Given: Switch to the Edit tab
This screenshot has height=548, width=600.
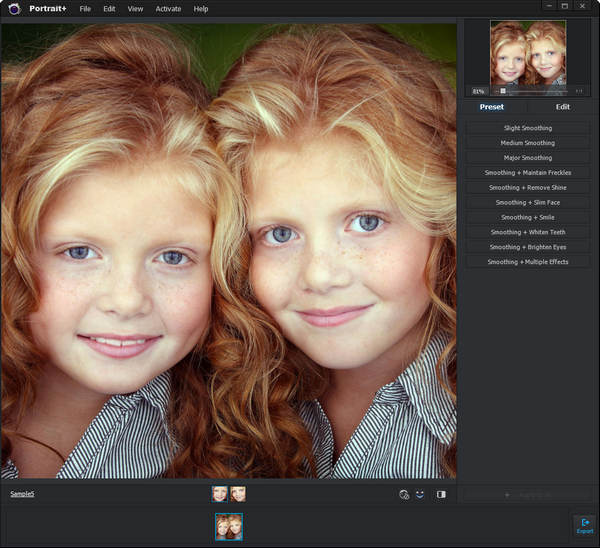Looking at the screenshot, I should click(563, 107).
